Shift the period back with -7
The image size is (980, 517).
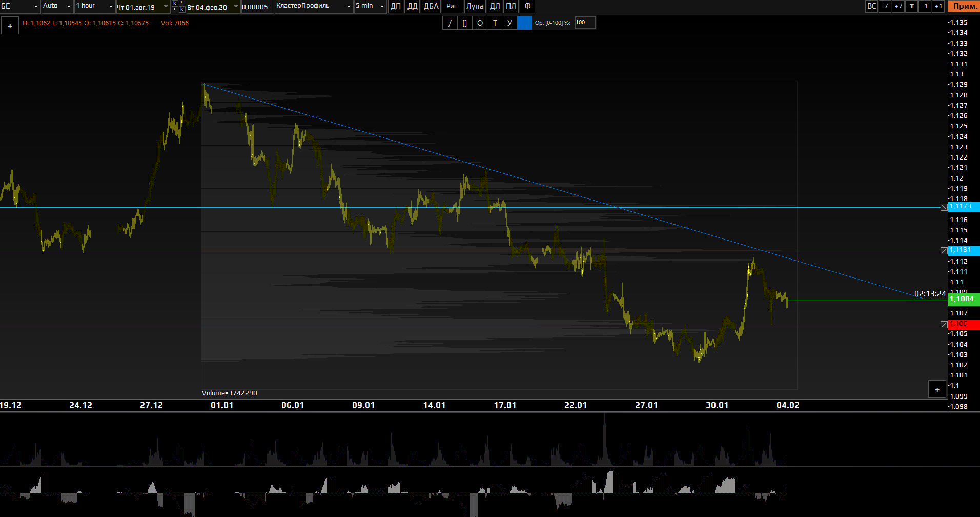[x=885, y=7]
